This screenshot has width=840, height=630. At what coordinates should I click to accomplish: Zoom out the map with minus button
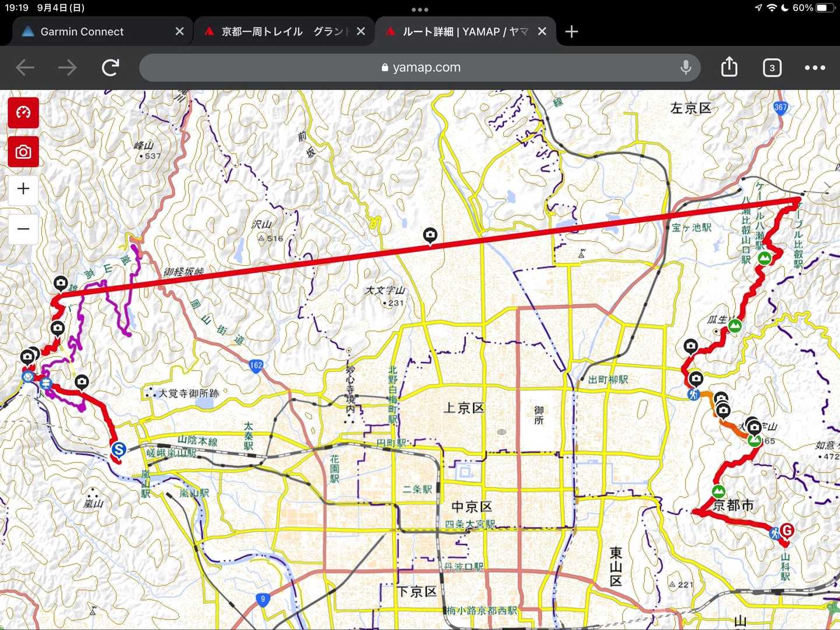(x=23, y=229)
